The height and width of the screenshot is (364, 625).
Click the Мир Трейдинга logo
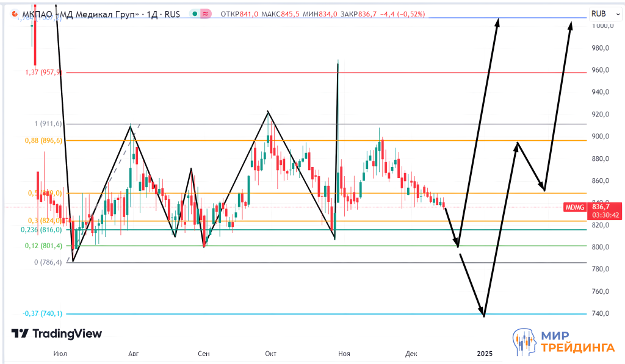[563, 341]
